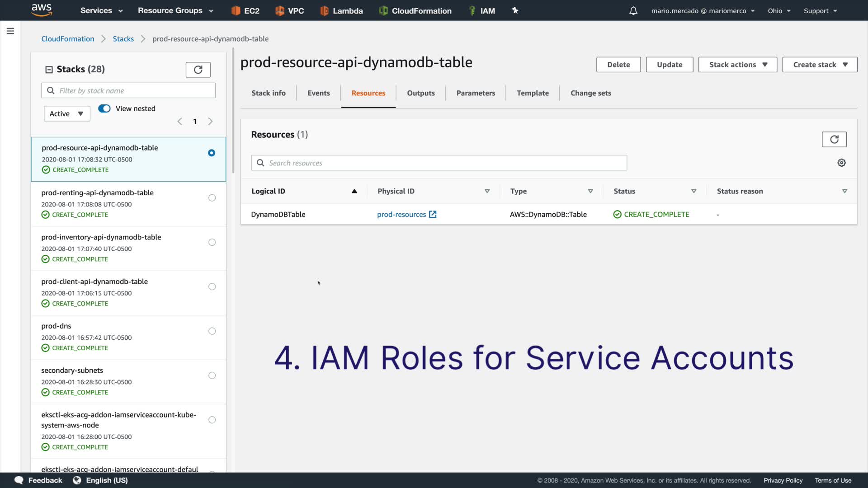Image resolution: width=868 pixels, height=488 pixels.
Task: Expand the Create stack dropdown
Action: click(820, 65)
